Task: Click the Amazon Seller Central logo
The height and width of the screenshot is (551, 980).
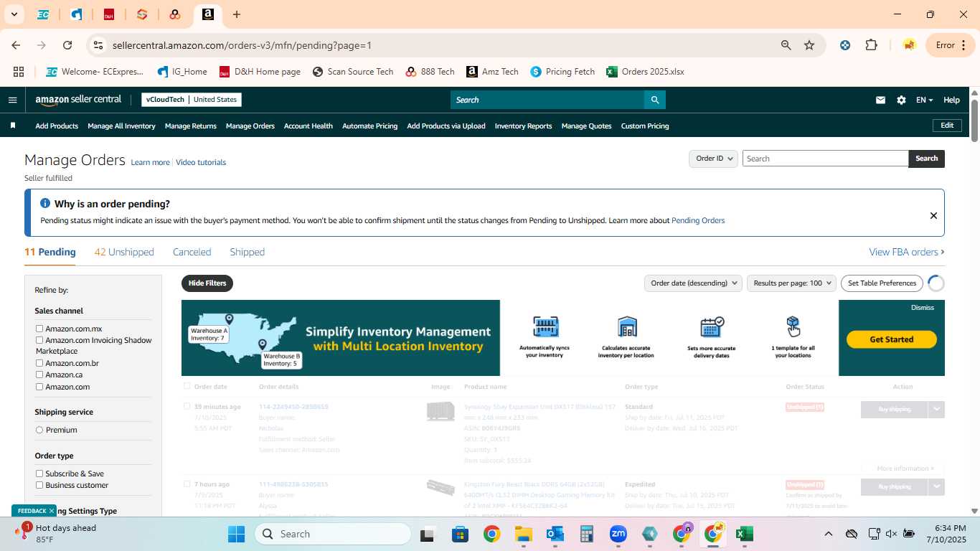Action: click(78, 100)
